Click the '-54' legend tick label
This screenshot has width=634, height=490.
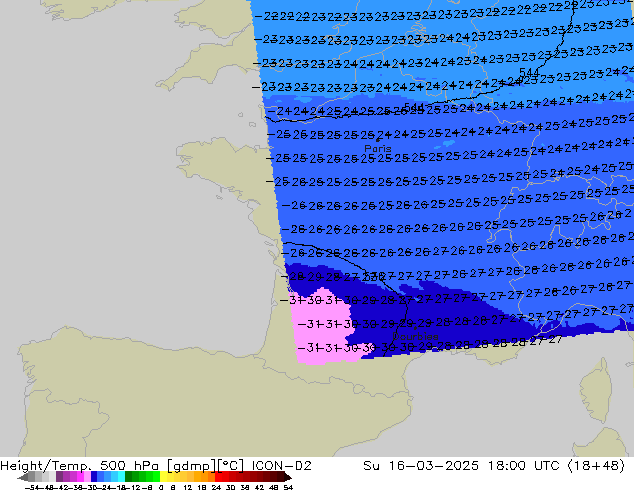point(32,487)
